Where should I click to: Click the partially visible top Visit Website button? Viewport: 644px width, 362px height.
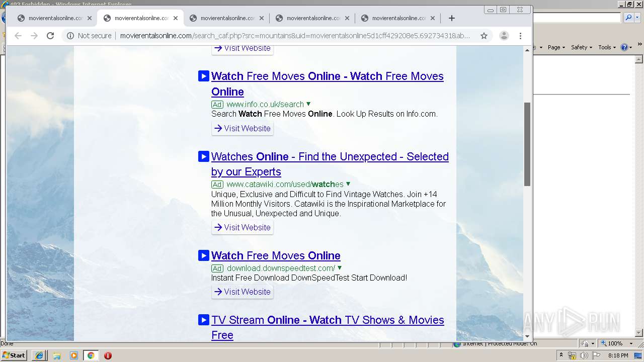pos(243,49)
